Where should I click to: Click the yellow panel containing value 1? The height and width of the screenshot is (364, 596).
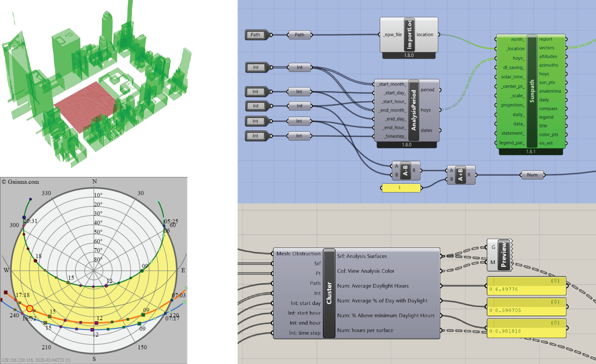pyautogui.click(x=401, y=188)
